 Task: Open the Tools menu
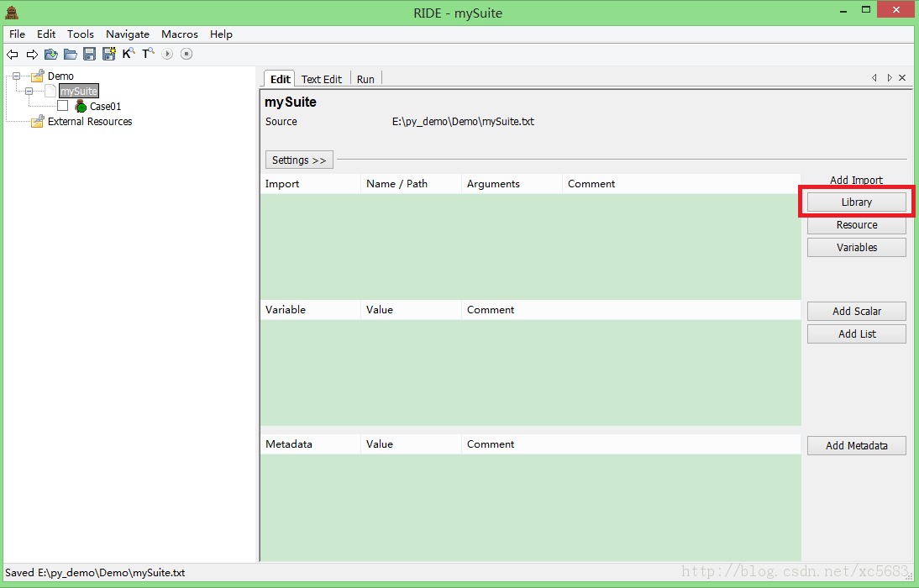(81, 34)
